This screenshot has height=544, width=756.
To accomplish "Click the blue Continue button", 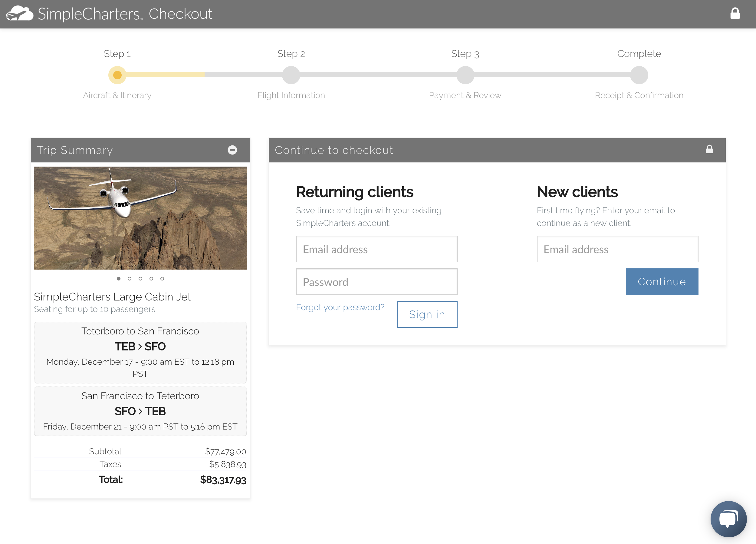I will click(x=662, y=282).
